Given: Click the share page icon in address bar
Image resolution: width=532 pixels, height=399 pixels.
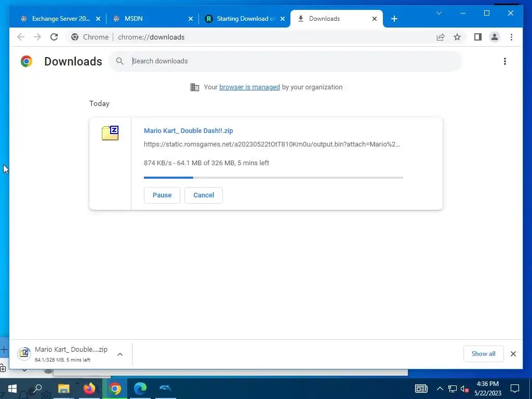Looking at the screenshot, I should pos(441,37).
